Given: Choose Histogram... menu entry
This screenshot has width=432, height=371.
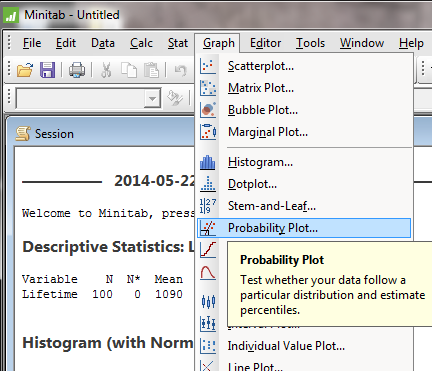Looking at the screenshot, I should point(304,162).
